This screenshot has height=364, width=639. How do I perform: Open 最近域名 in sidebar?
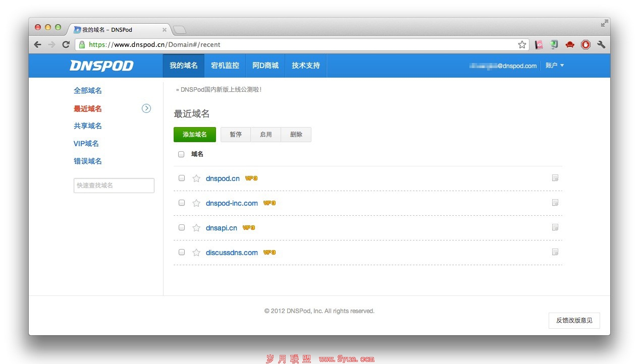tap(88, 108)
